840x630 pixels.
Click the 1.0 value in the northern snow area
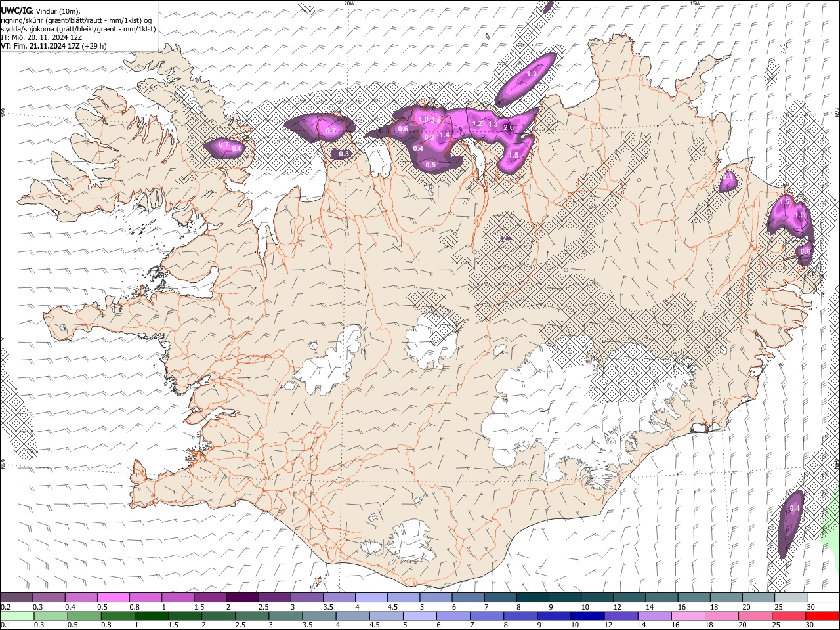(x=423, y=120)
